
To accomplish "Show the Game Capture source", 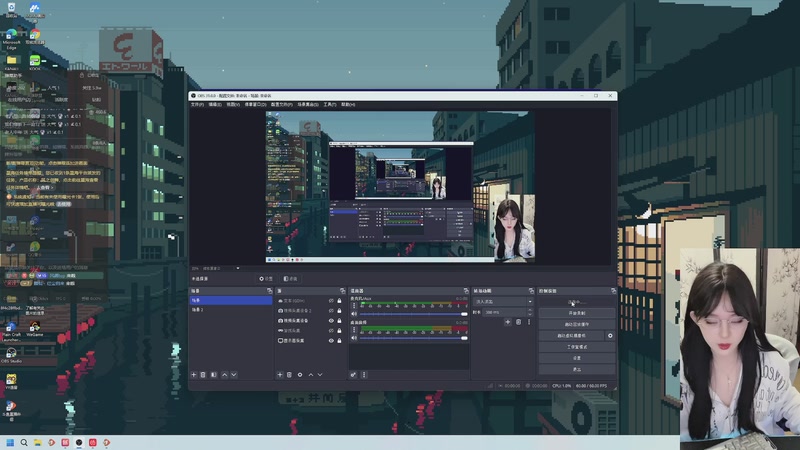I will pos(331,331).
